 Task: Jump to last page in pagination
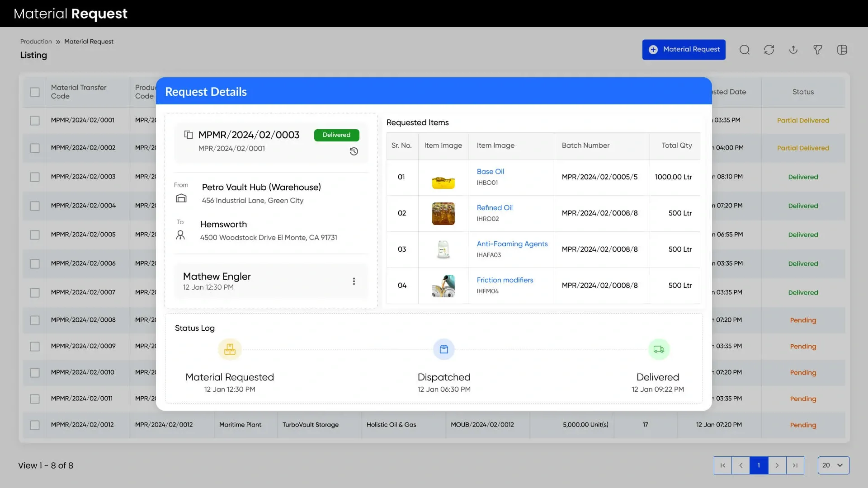point(795,465)
